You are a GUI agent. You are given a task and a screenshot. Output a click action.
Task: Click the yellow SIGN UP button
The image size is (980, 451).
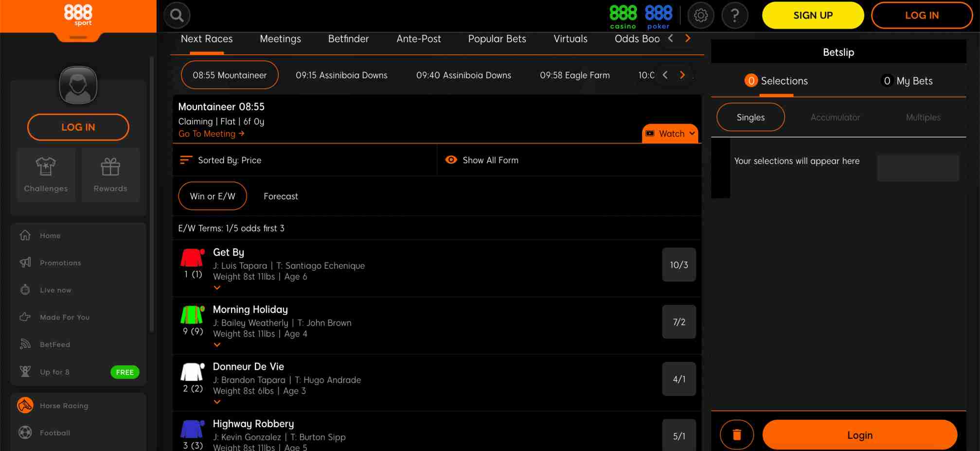pos(813,15)
